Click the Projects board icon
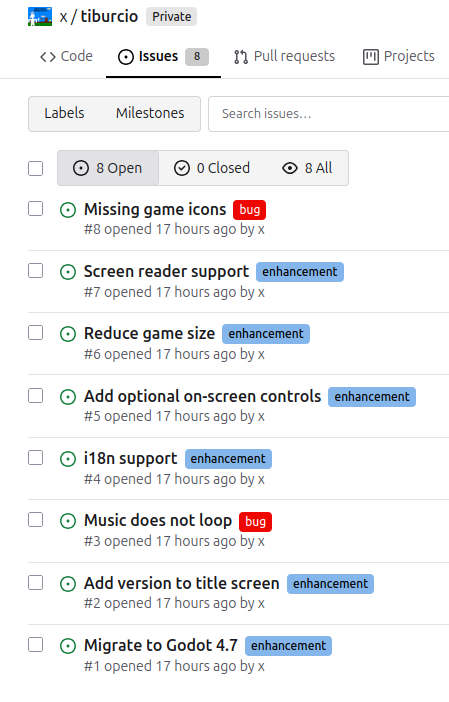 point(371,57)
